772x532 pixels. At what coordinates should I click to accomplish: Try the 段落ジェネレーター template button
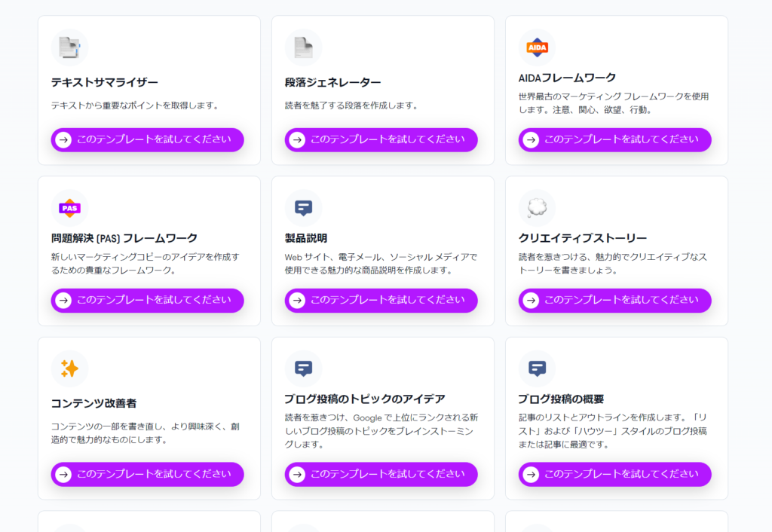(381, 139)
